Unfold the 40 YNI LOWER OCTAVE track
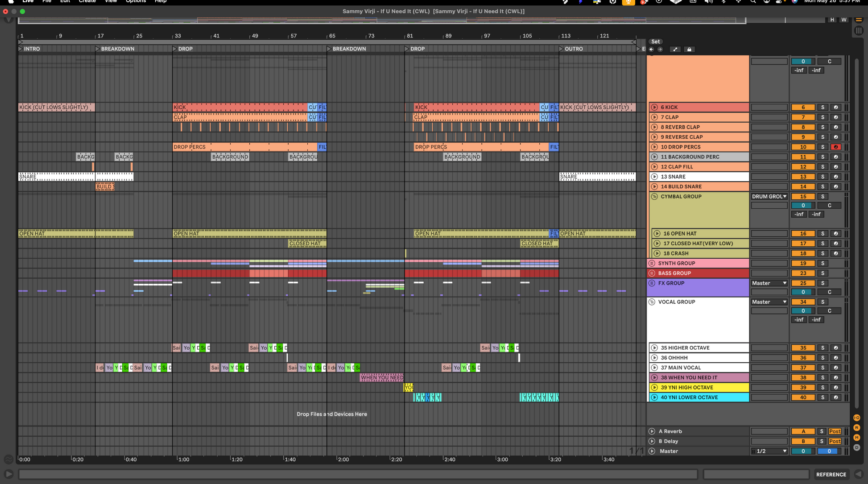Image resolution: width=868 pixels, height=484 pixels. coord(654,397)
